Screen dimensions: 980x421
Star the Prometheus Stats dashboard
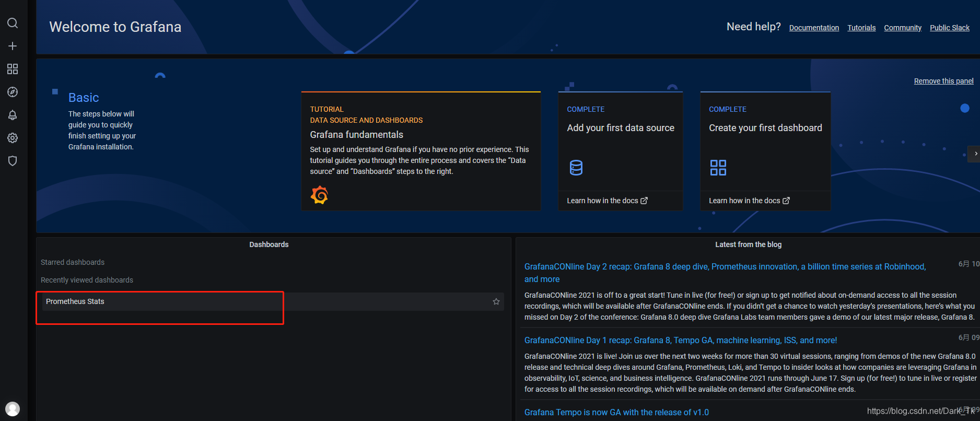(x=496, y=301)
